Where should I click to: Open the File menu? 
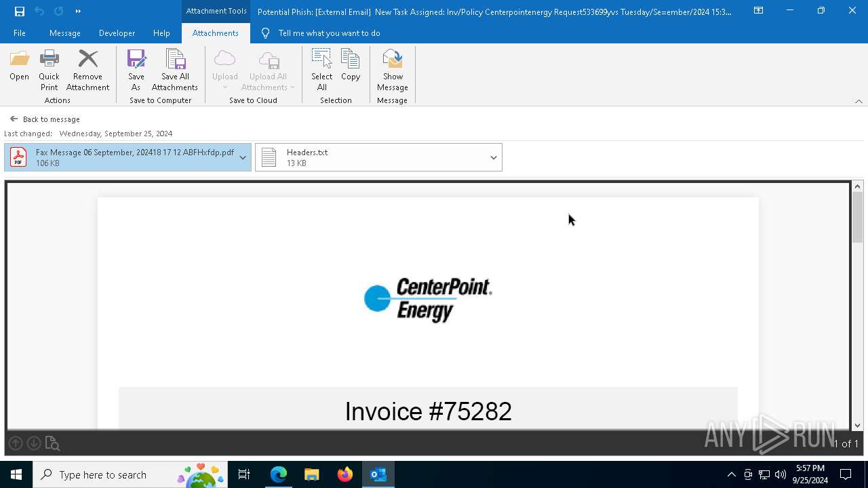click(x=20, y=33)
